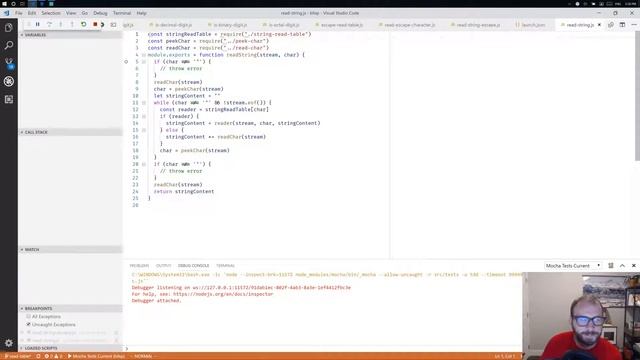The width and height of the screenshot is (640, 360).
Task: Open the Edit menu
Action: [x=32, y=13]
